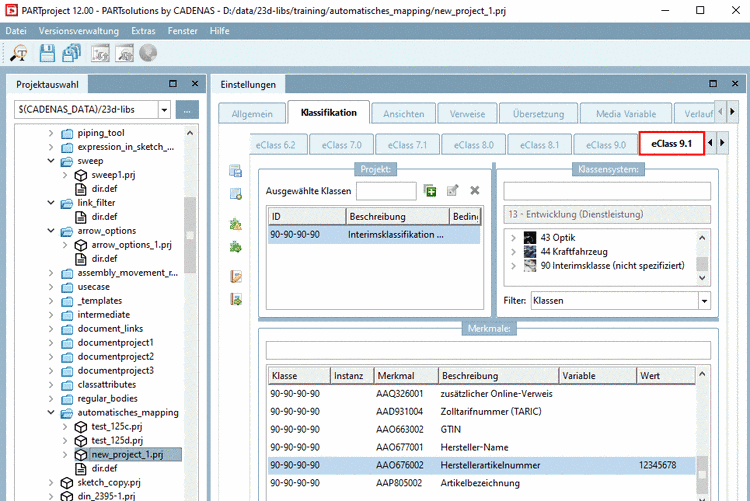
Task: Expand the 43 Optik class node
Action: click(514, 238)
